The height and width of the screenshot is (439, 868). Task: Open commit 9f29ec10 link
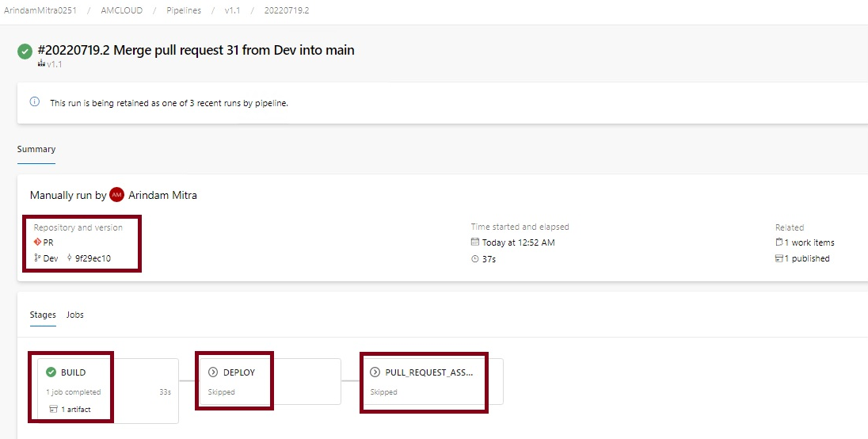click(93, 258)
